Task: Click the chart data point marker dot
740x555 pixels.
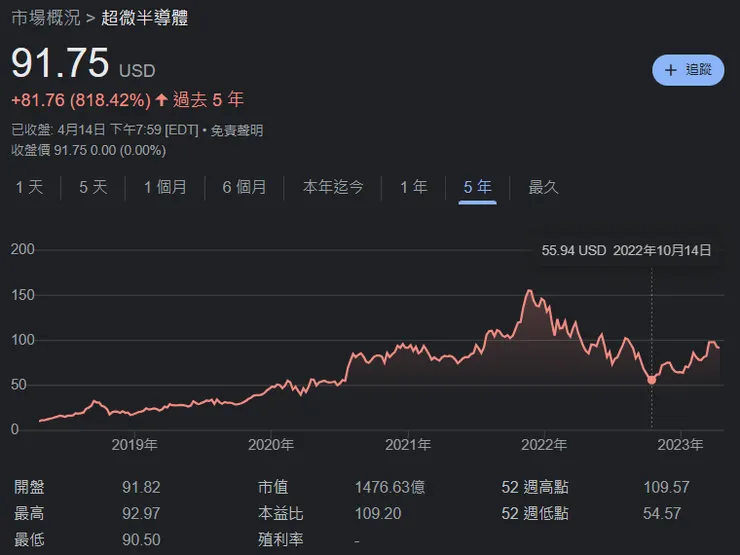Action: click(x=652, y=380)
